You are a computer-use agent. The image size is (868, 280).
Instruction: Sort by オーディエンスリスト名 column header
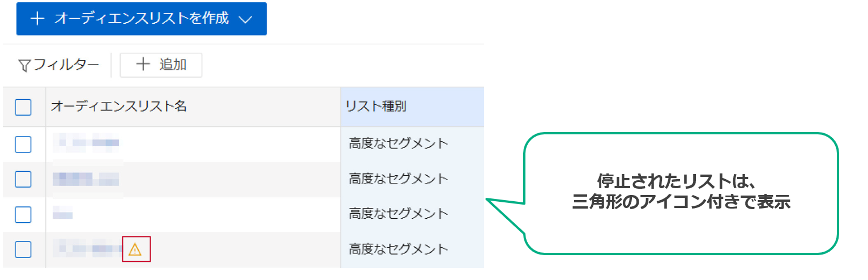[119, 107]
